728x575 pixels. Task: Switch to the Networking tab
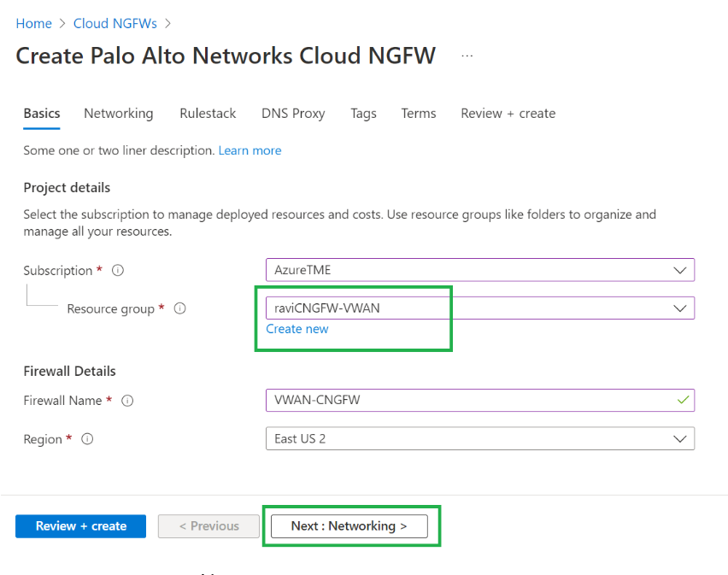(x=118, y=114)
